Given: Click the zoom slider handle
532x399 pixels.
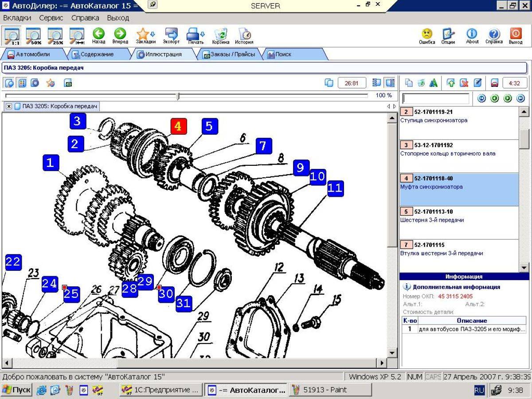Looking at the screenshot, I should (178, 96).
